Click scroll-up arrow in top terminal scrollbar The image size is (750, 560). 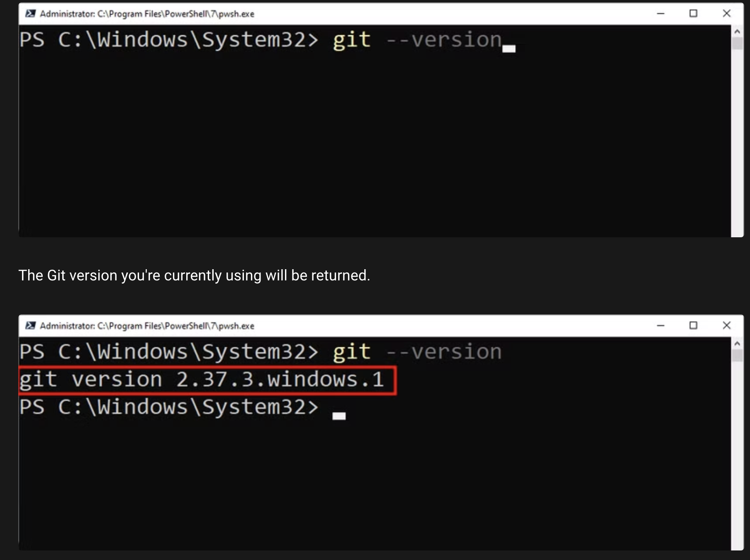(x=737, y=32)
